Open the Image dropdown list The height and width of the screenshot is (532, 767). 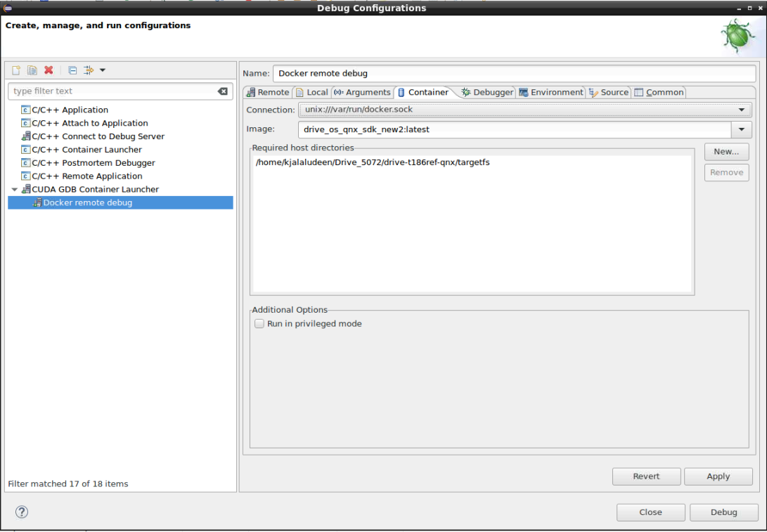[743, 129]
